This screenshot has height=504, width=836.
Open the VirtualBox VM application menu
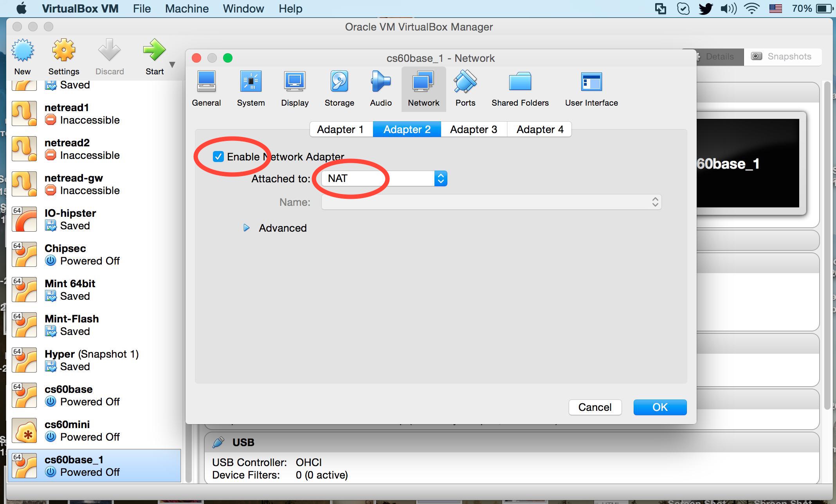80,9
